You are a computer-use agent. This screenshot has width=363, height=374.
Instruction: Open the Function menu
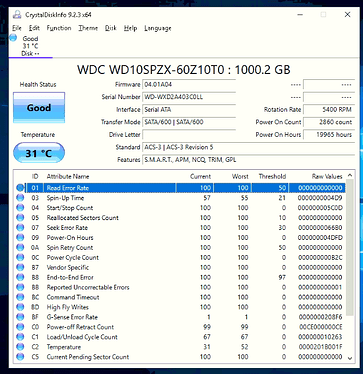[59, 28]
